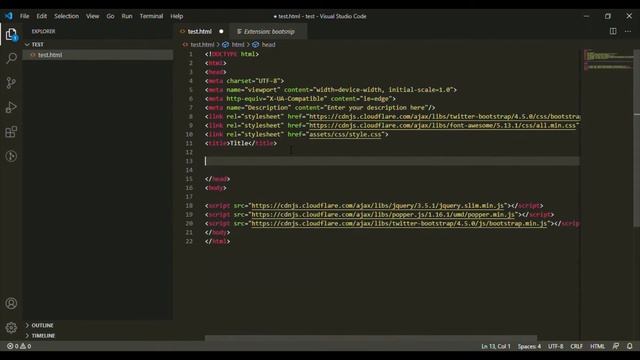This screenshot has height=360, width=640.
Task: Open the Manage gear icon
Action: pos(11,327)
